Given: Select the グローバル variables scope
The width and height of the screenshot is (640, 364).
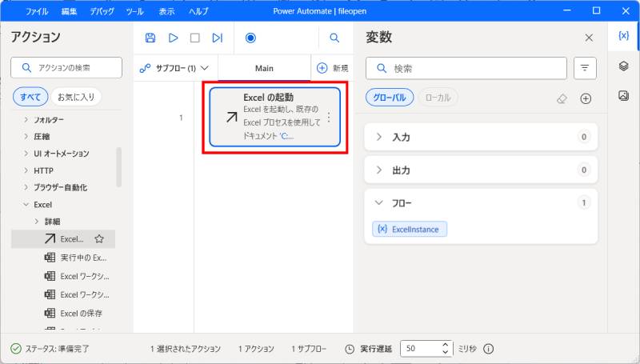Looking at the screenshot, I should click(x=390, y=98).
